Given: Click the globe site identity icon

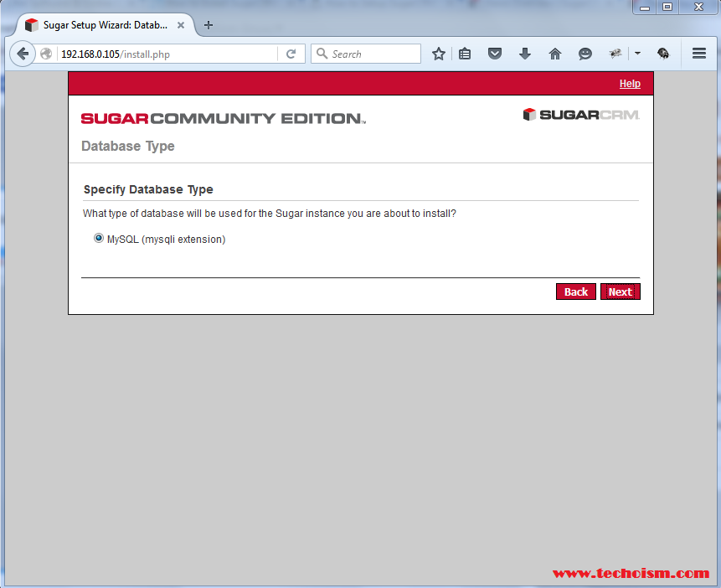Looking at the screenshot, I should [x=46, y=54].
